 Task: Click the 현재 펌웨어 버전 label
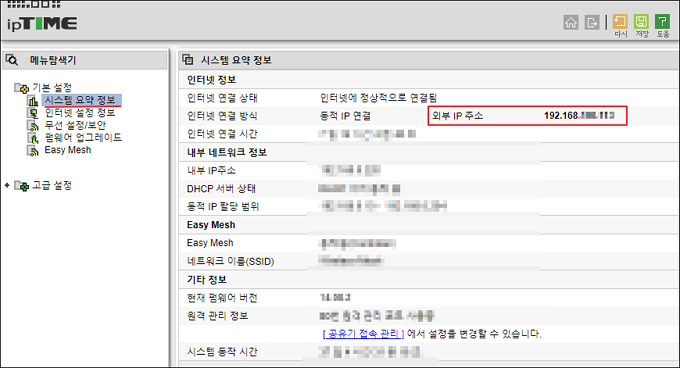coord(222,298)
